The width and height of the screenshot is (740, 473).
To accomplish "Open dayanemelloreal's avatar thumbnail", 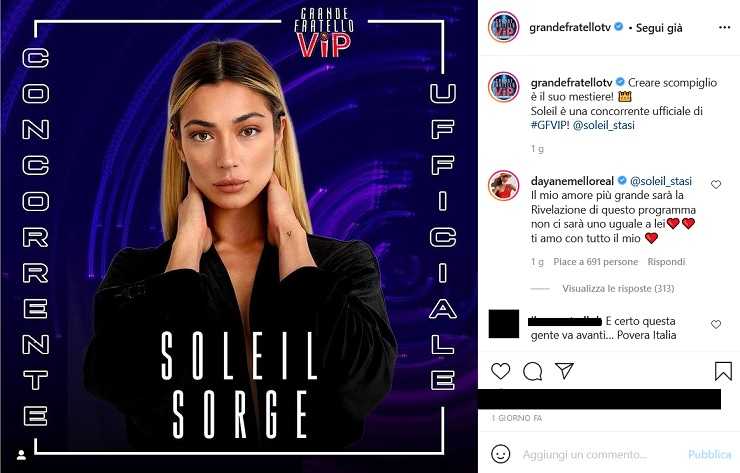I will (x=504, y=186).
